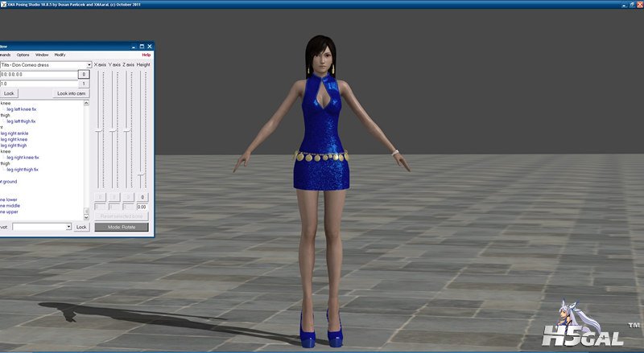Close the XNA Posing Studio main window
The height and width of the screenshot is (353, 644).
point(640,5)
